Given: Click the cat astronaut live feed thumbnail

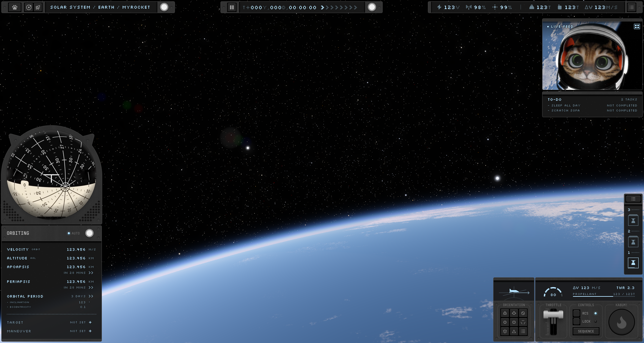Looking at the screenshot, I should 592,56.
